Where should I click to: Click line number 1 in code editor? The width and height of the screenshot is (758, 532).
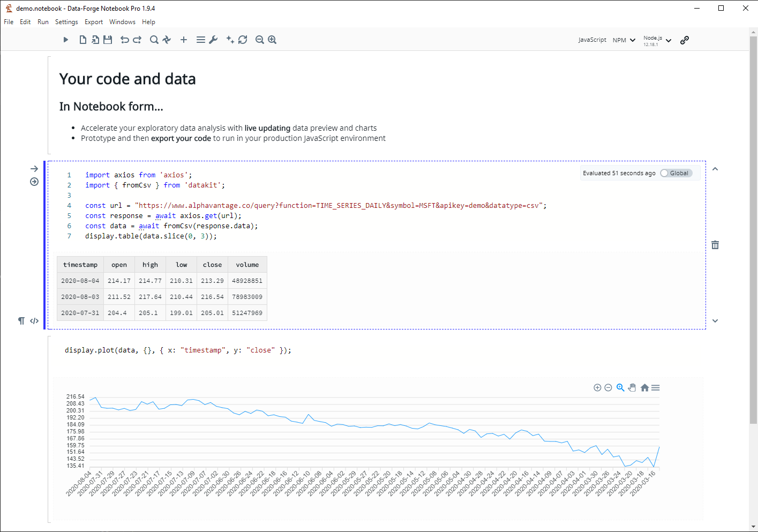click(x=69, y=175)
